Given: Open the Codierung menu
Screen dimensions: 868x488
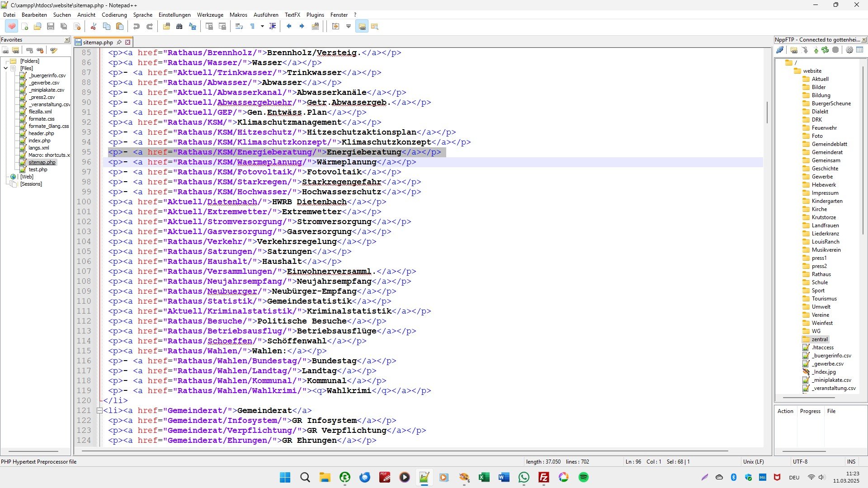Looking at the screenshot, I should tap(114, 15).
